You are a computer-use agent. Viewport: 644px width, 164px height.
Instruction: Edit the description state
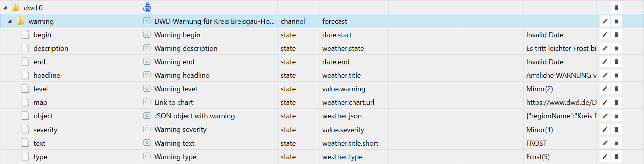tap(605, 48)
